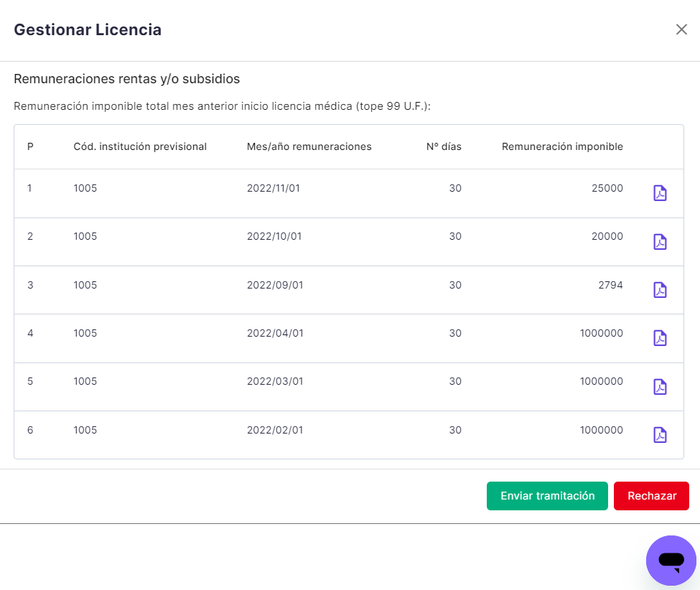Select the date cell 2022/04/01

[x=275, y=333]
